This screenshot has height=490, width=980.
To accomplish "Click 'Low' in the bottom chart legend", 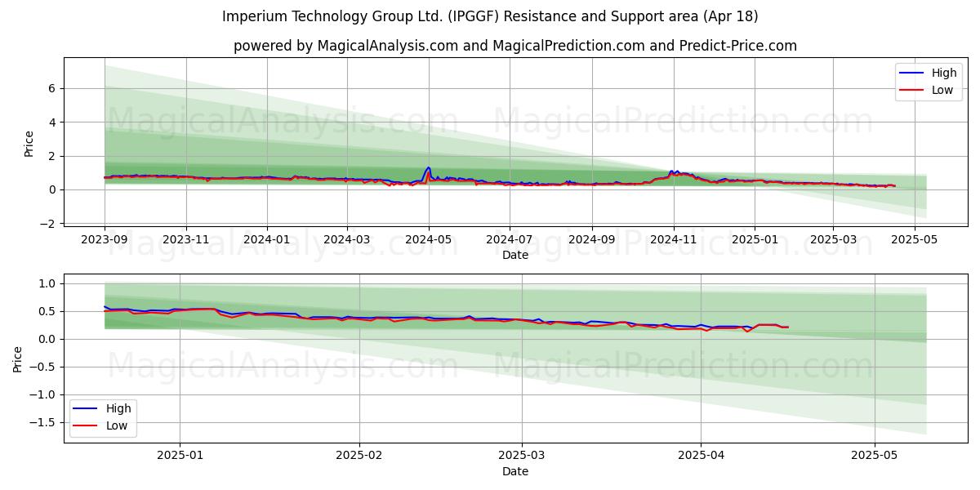I will click(117, 425).
